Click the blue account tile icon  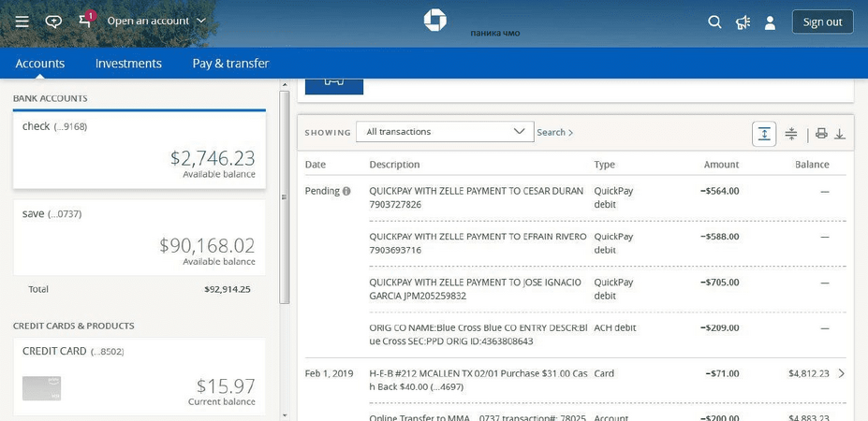pos(334,86)
